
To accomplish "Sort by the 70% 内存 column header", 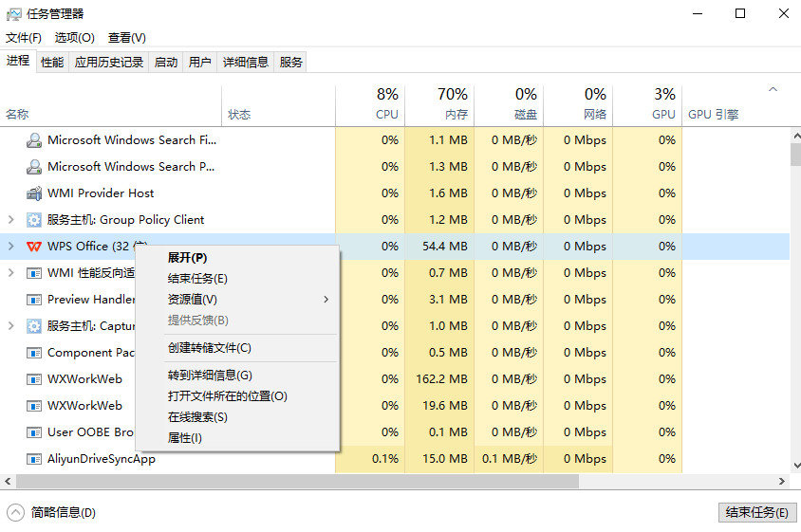I will click(x=439, y=105).
